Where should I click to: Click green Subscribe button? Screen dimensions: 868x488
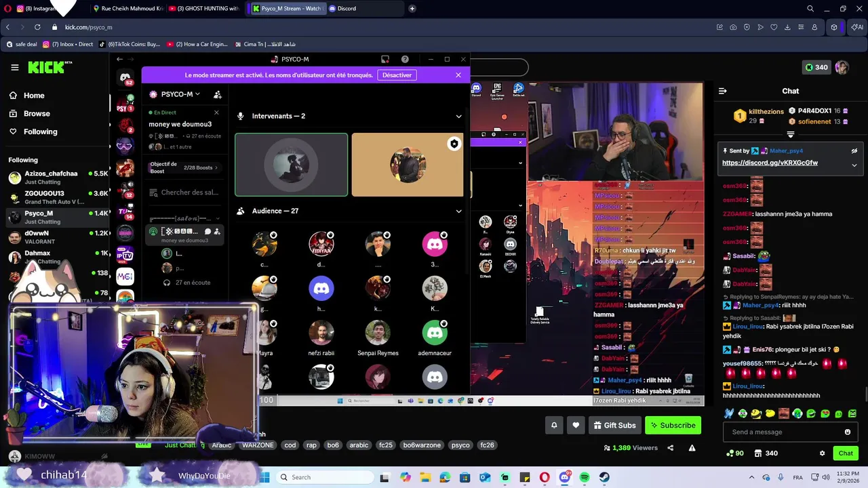[x=673, y=425]
